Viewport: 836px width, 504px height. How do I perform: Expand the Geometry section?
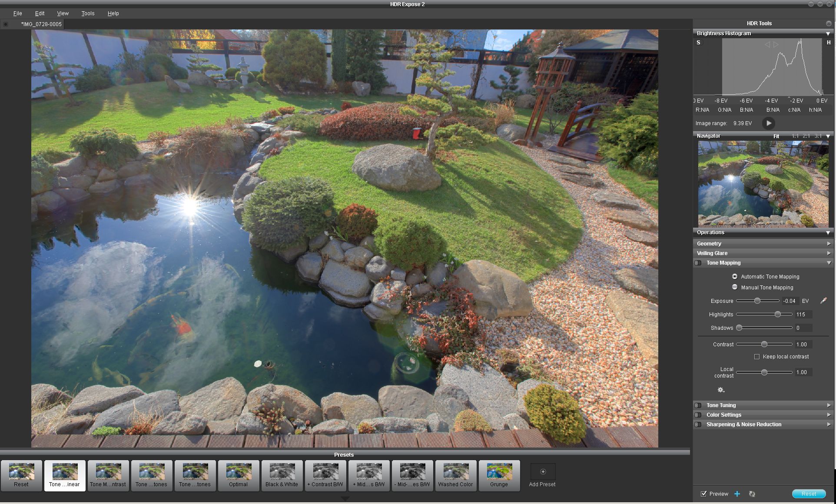[829, 244]
